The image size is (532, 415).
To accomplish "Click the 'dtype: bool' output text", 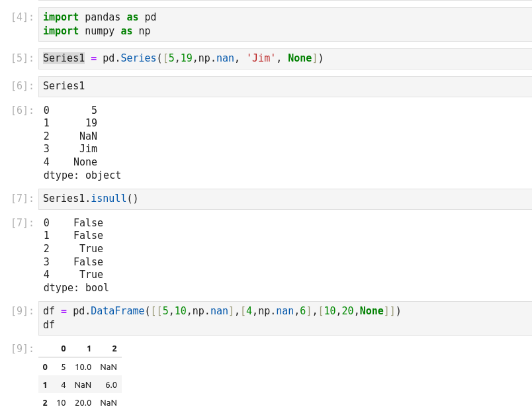I will tap(76, 288).
